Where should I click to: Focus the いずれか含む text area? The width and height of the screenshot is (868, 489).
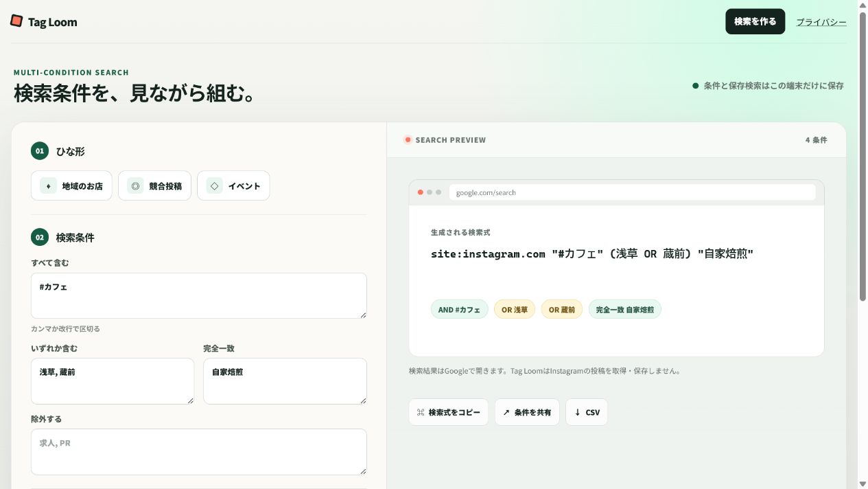tap(113, 380)
